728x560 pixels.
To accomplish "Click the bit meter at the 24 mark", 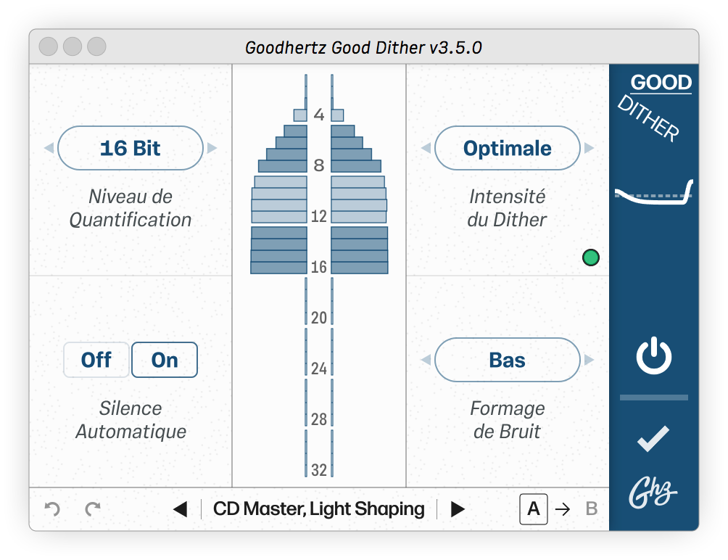I will click(x=319, y=369).
